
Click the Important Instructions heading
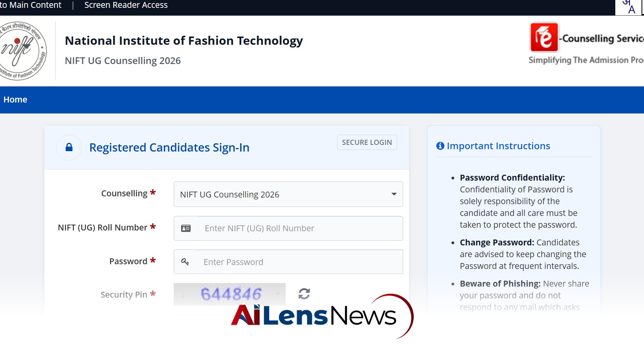[498, 146]
